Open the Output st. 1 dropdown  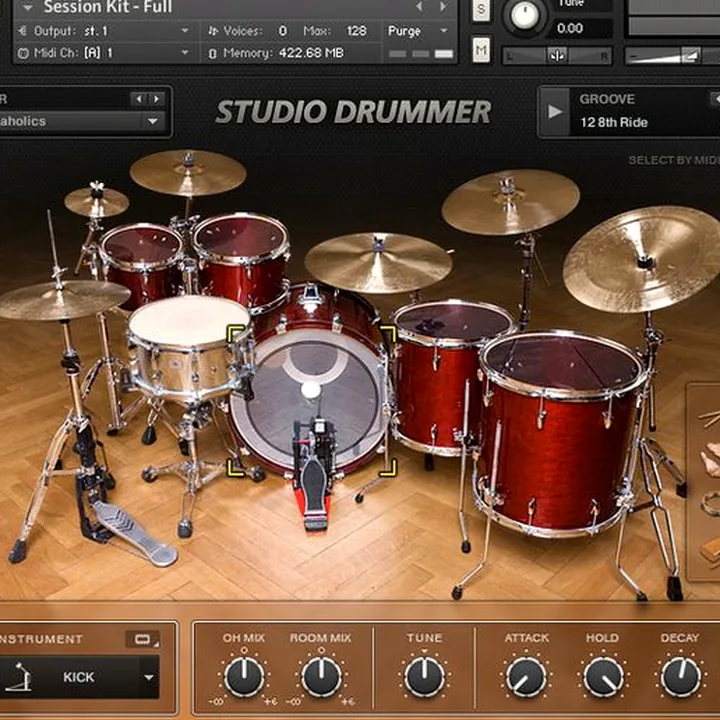click(185, 30)
